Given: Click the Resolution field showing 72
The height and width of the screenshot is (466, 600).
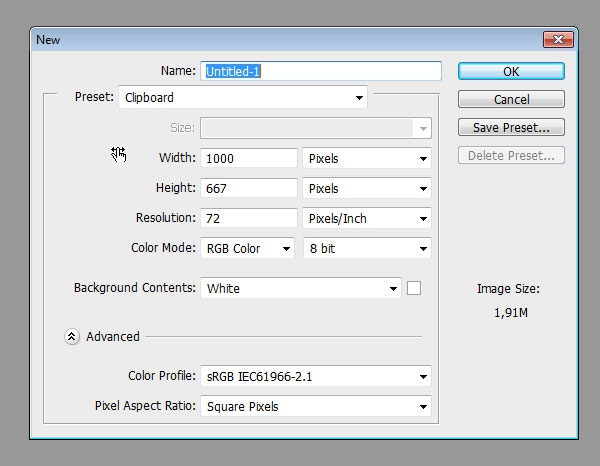Looking at the screenshot, I should click(x=249, y=218).
